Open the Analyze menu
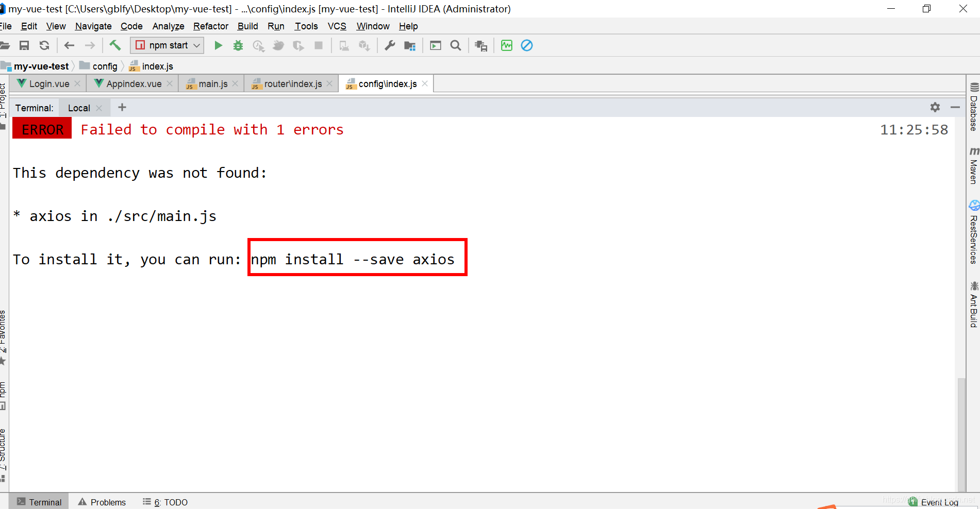 tap(168, 26)
